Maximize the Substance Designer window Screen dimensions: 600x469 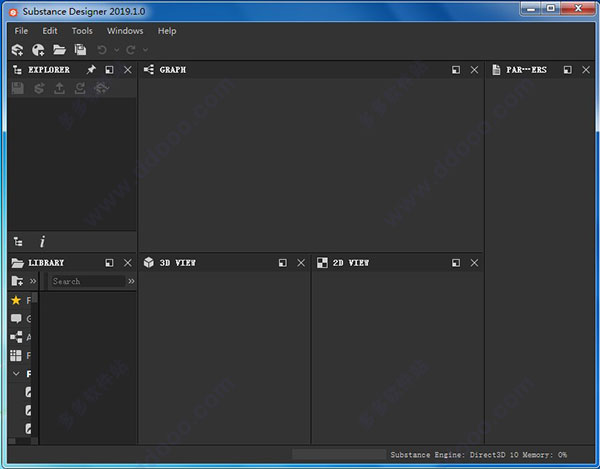tap(551, 8)
